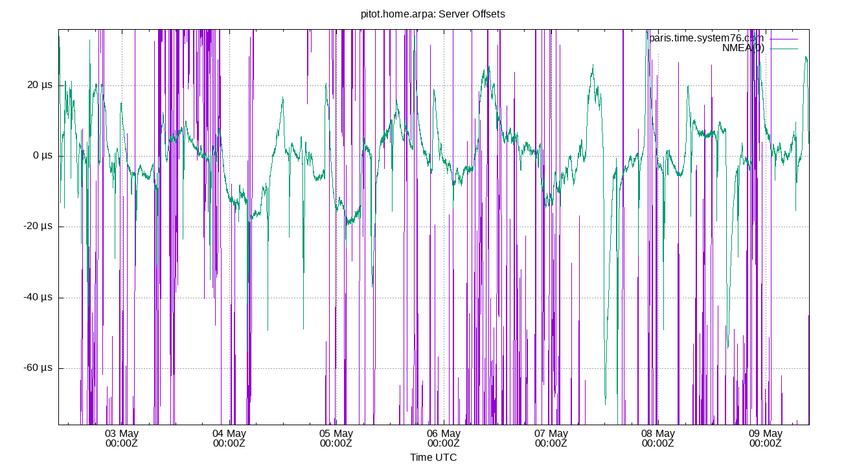Click the '05 May 00:00Z' x-axis label
The image size is (868, 466).
(336, 438)
